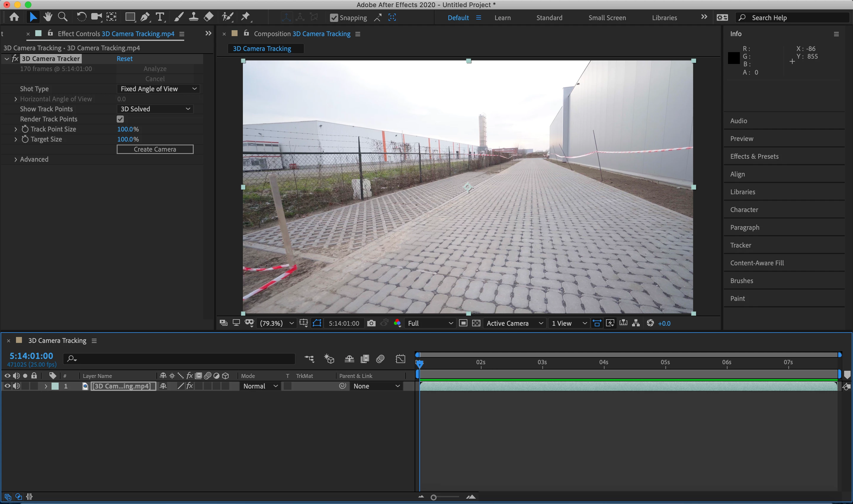Adjust the timeline zoom slider
Viewport: 853px width, 504px height.
(434, 497)
